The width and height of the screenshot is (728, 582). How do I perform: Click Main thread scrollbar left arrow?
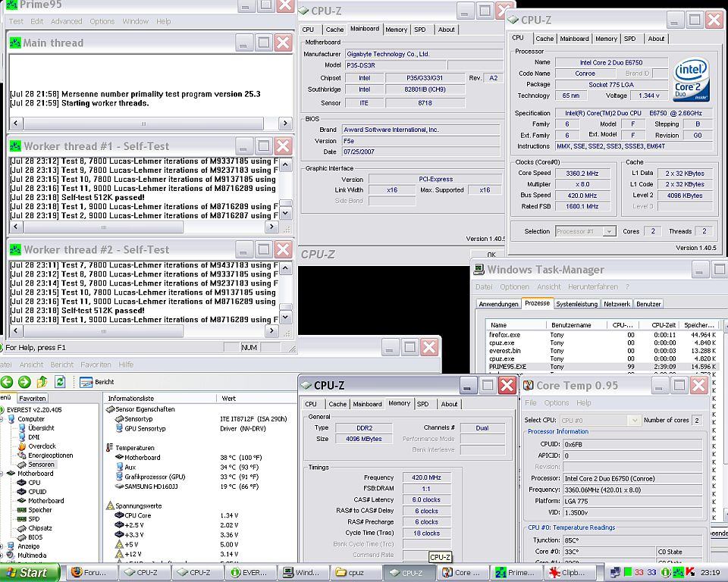[16, 124]
